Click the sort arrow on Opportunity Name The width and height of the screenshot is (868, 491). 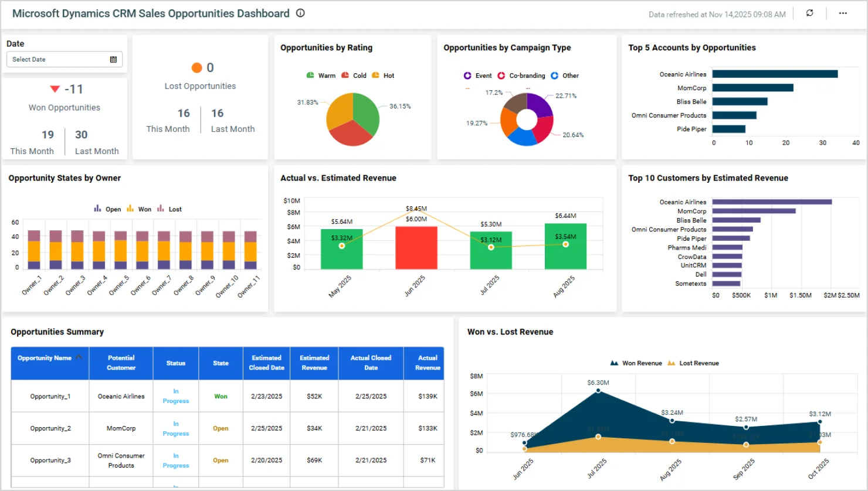coord(79,357)
